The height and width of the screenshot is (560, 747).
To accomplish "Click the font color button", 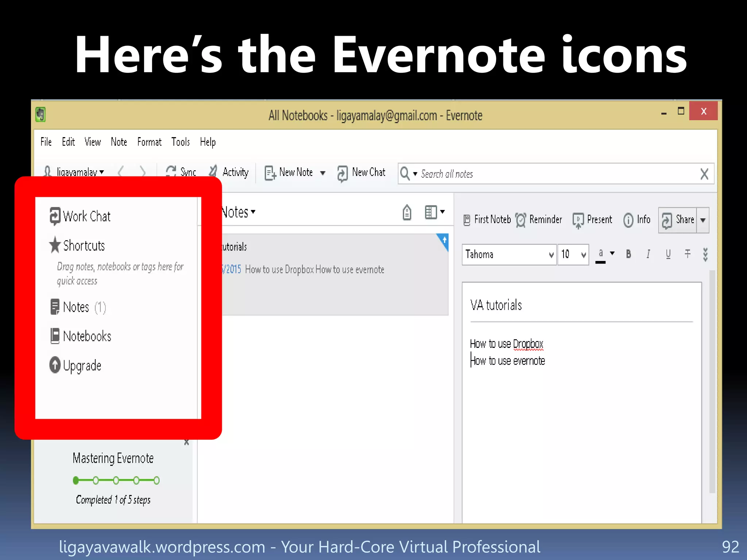I will [x=601, y=255].
